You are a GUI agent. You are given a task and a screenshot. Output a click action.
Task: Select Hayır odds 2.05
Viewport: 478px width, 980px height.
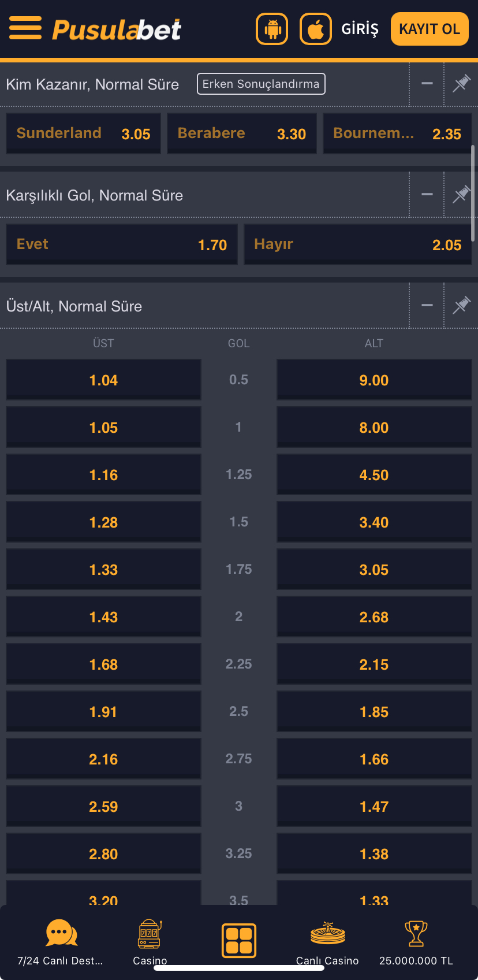[357, 244]
